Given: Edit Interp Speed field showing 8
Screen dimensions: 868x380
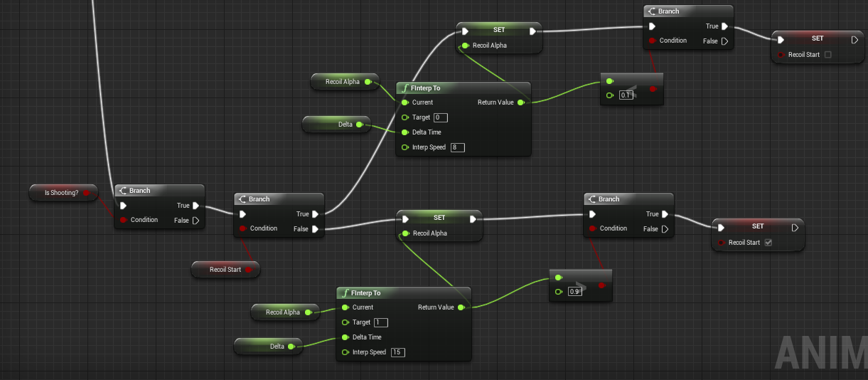Looking at the screenshot, I should click(457, 147).
